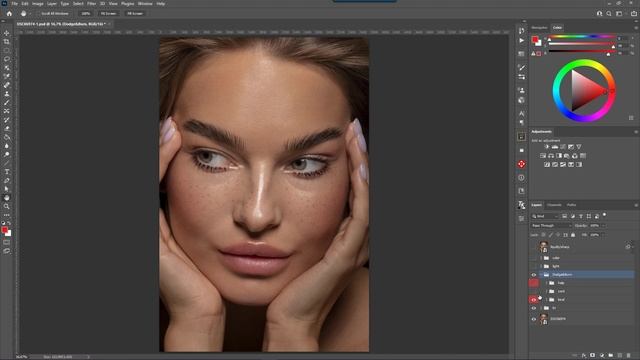The image size is (640, 360).
Task: Select the Clone Stamp tool
Action: coord(7,93)
